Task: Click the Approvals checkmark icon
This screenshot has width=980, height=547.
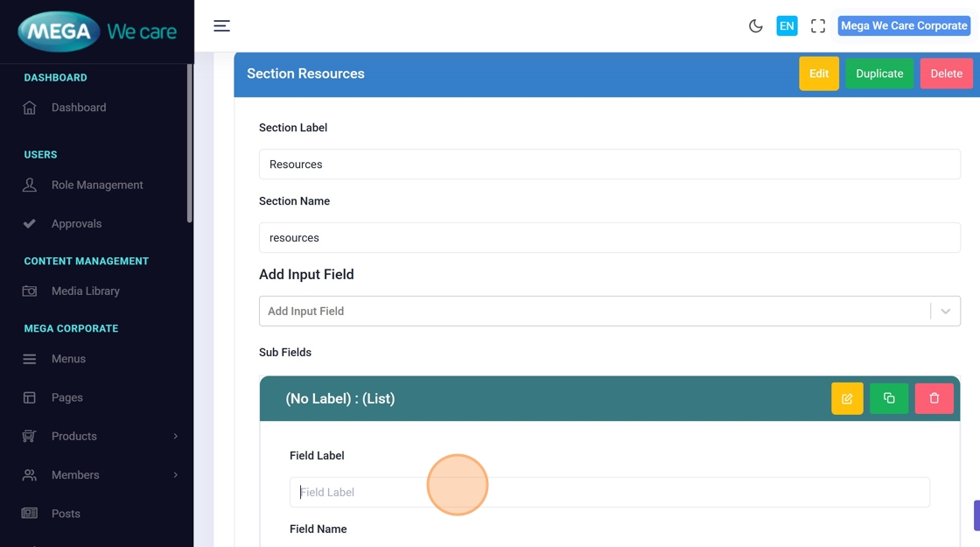Action: click(x=30, y=223)
